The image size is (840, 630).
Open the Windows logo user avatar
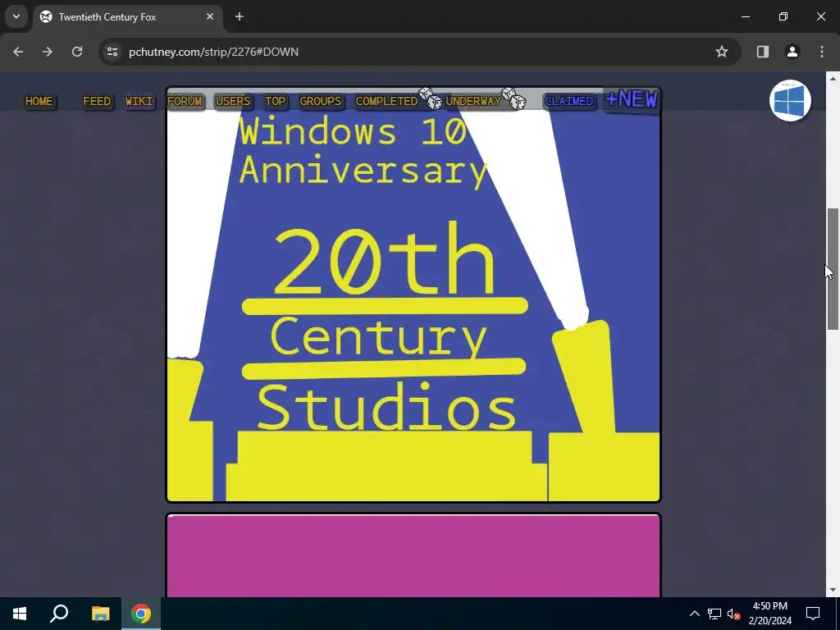pos(790,101)
